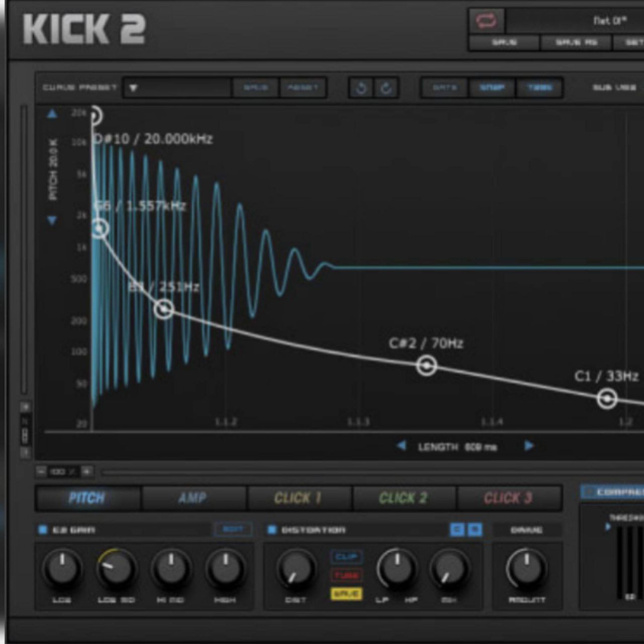
Task: Toggle the EQ Gain enable checkbox
Action: point(43,529)
